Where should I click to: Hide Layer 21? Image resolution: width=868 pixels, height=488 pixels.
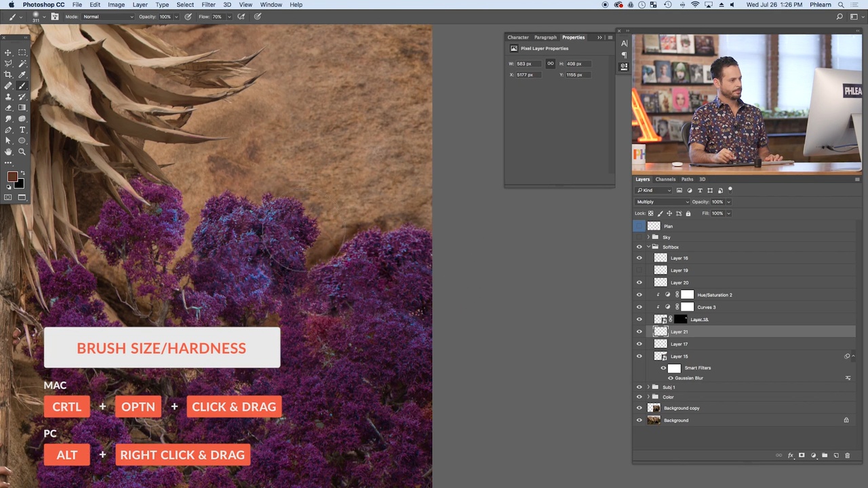639,331
